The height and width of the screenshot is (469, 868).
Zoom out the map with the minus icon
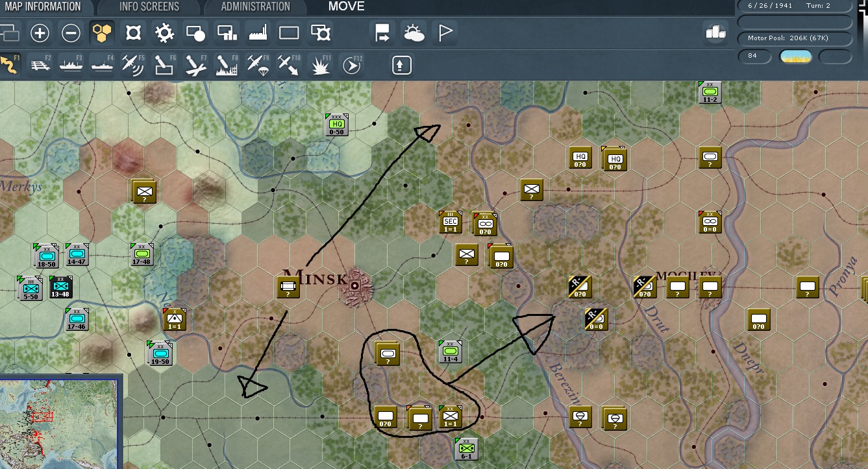(x=71, y=33)
